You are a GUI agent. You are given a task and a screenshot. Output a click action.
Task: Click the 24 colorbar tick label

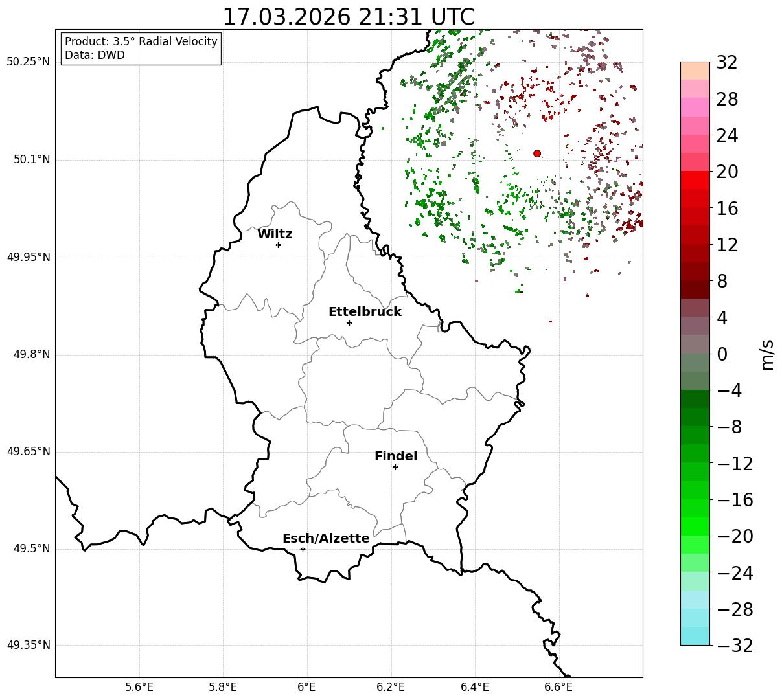pos(727,136)
